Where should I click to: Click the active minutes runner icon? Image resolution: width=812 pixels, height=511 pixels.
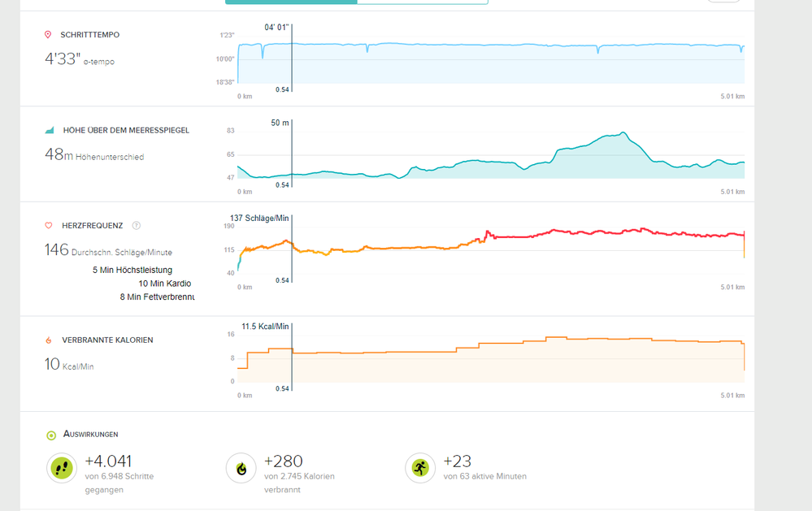coord(420,468)
